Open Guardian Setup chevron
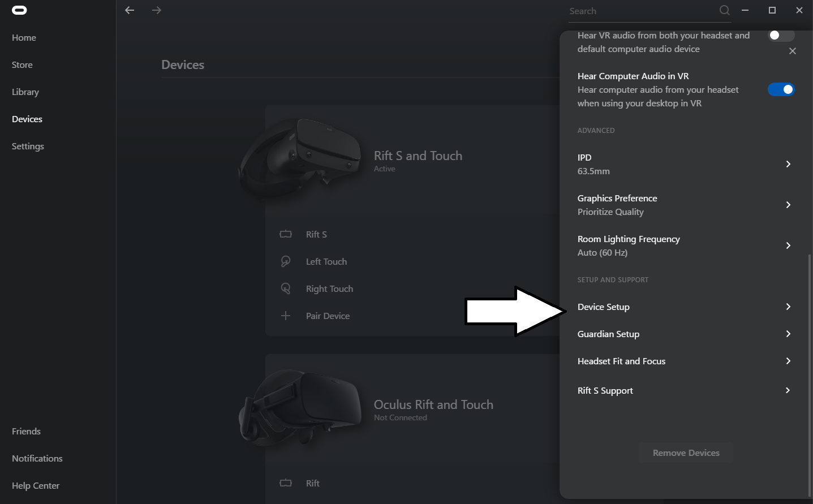 [x=788, y=334]
